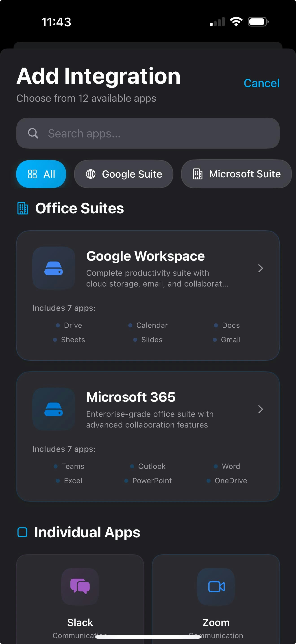The height and width of the screenshot is (644, 296).
Task: Tap the Word app entry
Action: coord(227,466)
